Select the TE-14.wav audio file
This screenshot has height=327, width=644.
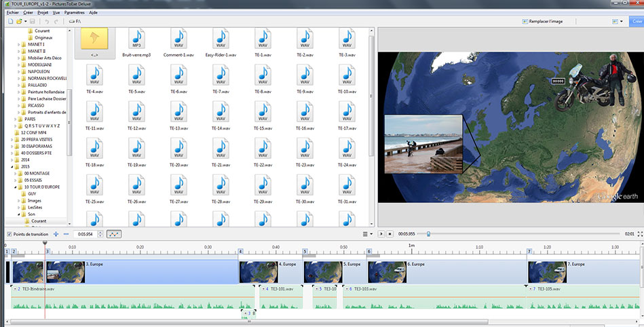pos(221,116)
